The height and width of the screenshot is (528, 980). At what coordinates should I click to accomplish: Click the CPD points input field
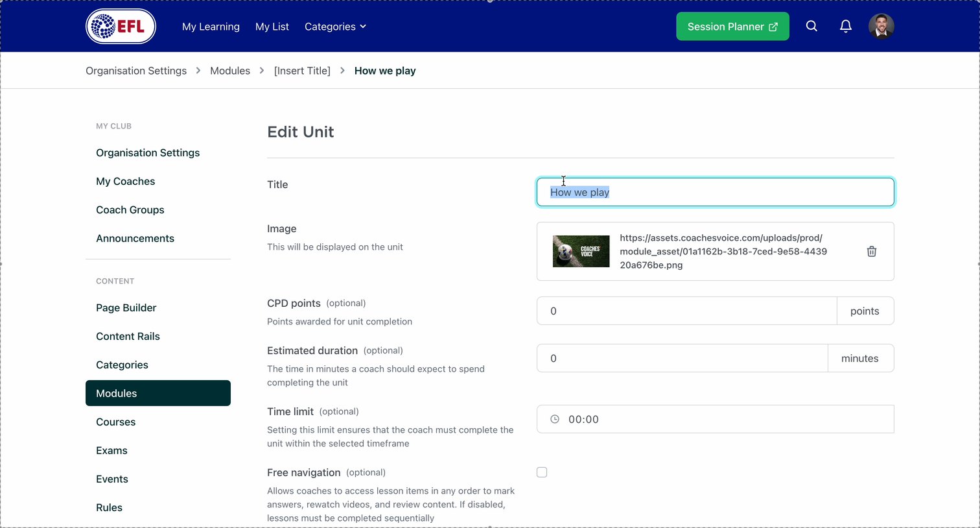tap(687, 311)
